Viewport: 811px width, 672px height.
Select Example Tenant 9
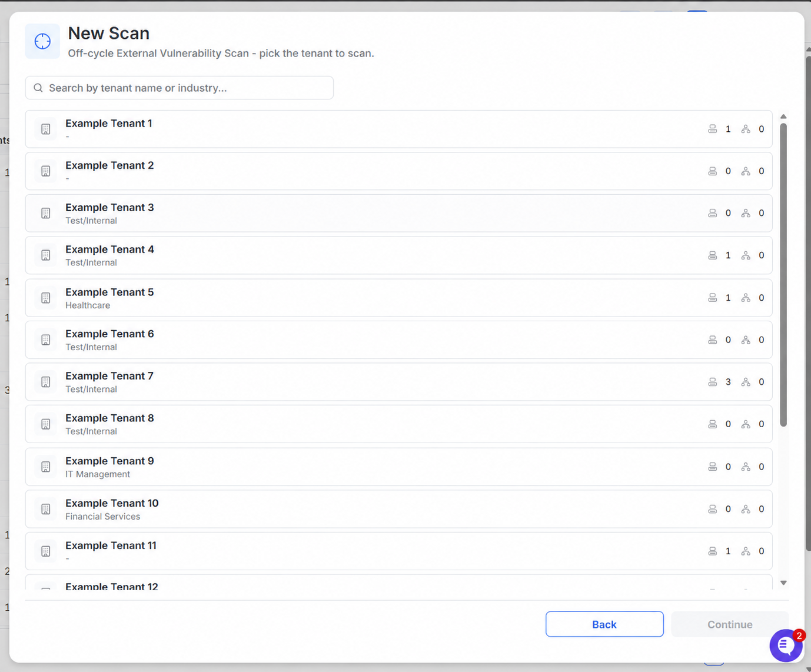(x=398, y=467)
